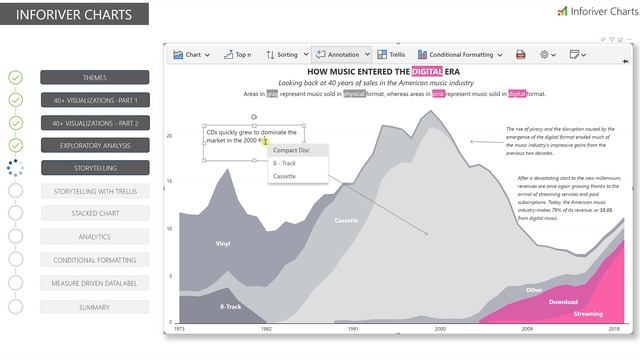Click the empty circle beside STACKED CHART
Viewport: 640px width, 360px height.
[x=16, y=213]
